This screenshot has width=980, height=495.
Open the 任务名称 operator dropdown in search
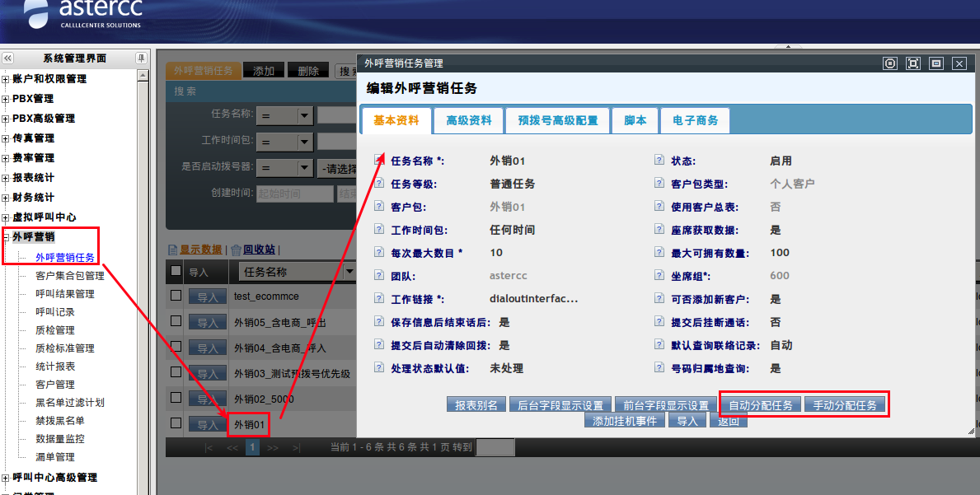(x=304, y=116)
